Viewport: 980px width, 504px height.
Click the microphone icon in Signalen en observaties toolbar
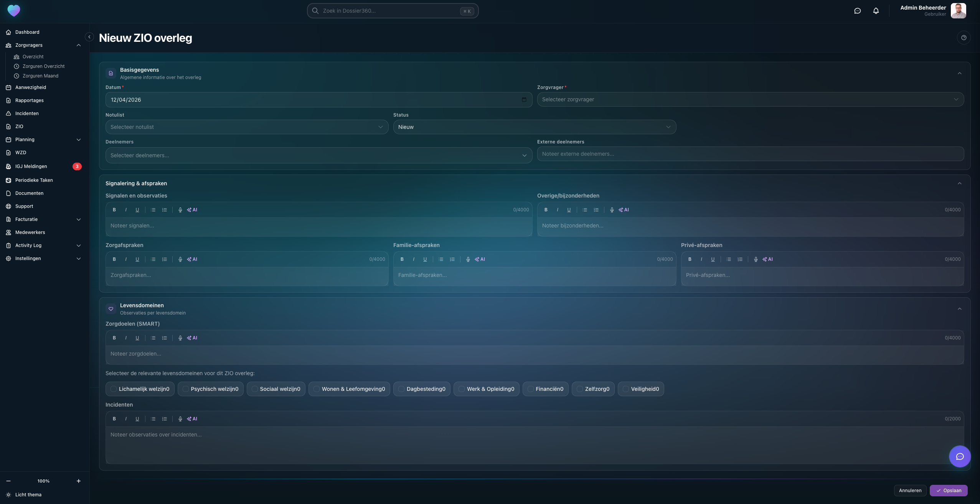pos(180,210)
